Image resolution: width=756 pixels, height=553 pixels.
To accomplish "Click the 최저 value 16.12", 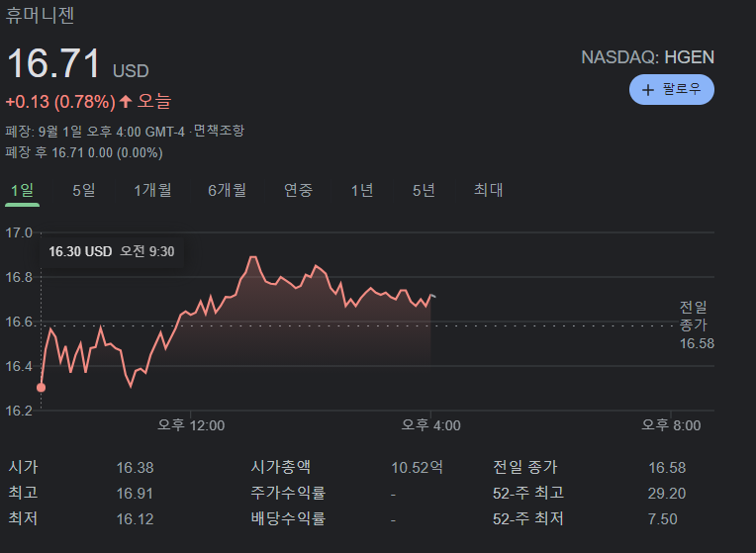I will (x=135, y=518).
